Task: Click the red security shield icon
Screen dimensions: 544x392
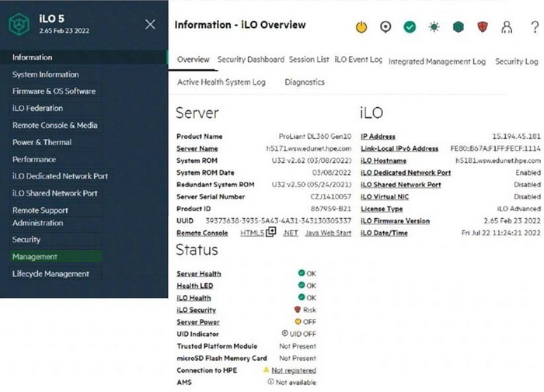Action: pos(482,27)
